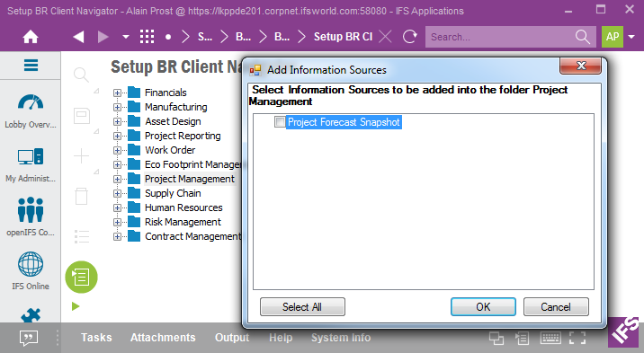Viewport: 644px width, 353px height.
Task: Click the Select All button
Action: coord(302,306)
